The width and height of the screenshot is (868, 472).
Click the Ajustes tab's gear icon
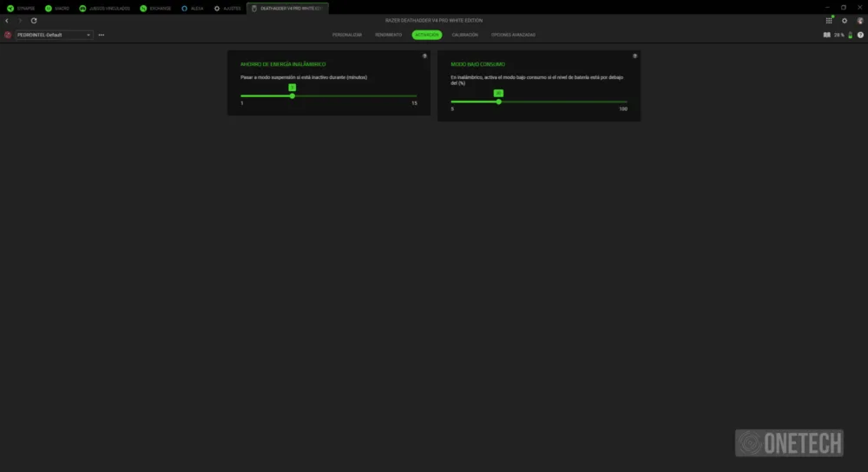click(217, 9)
